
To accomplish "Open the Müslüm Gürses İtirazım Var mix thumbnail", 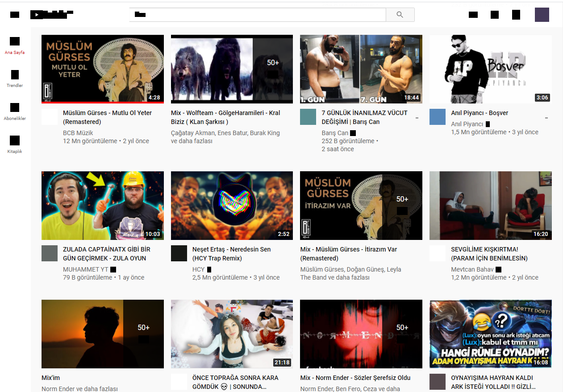I will click(361, 206).
